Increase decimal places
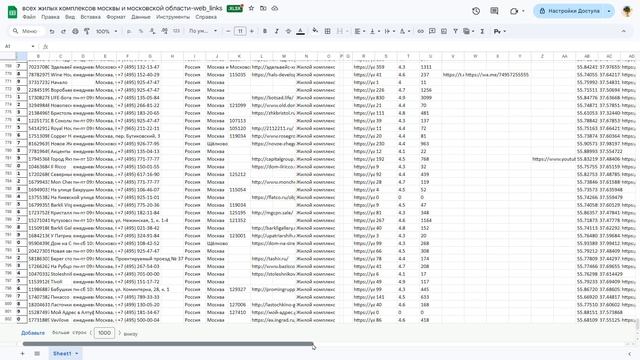This screenshot has width=640, height=360. click(164, 31)
